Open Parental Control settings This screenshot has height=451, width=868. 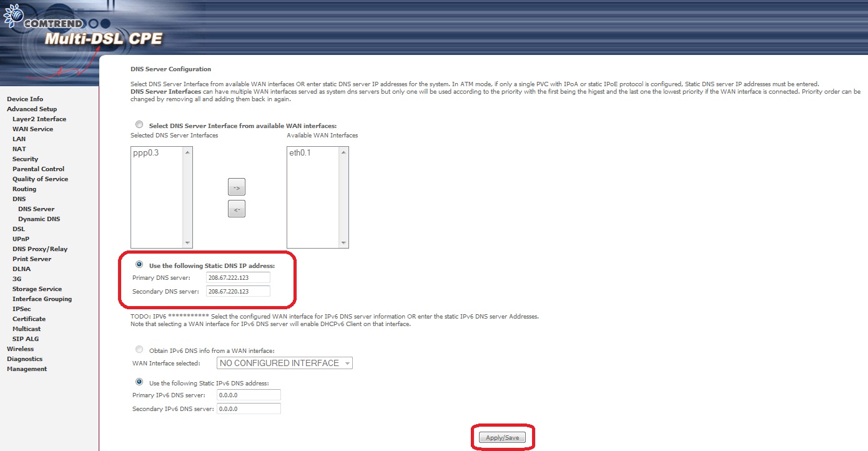tap(38, 169)
